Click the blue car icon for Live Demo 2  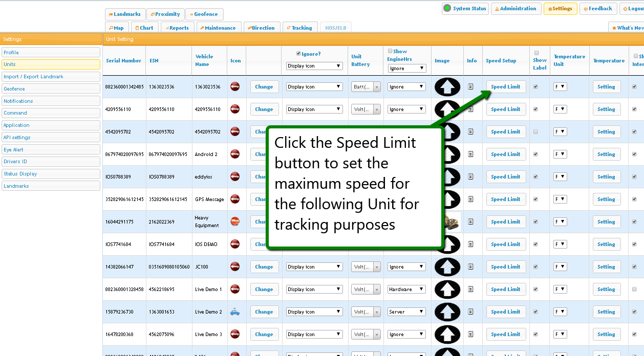coord(235,312)
